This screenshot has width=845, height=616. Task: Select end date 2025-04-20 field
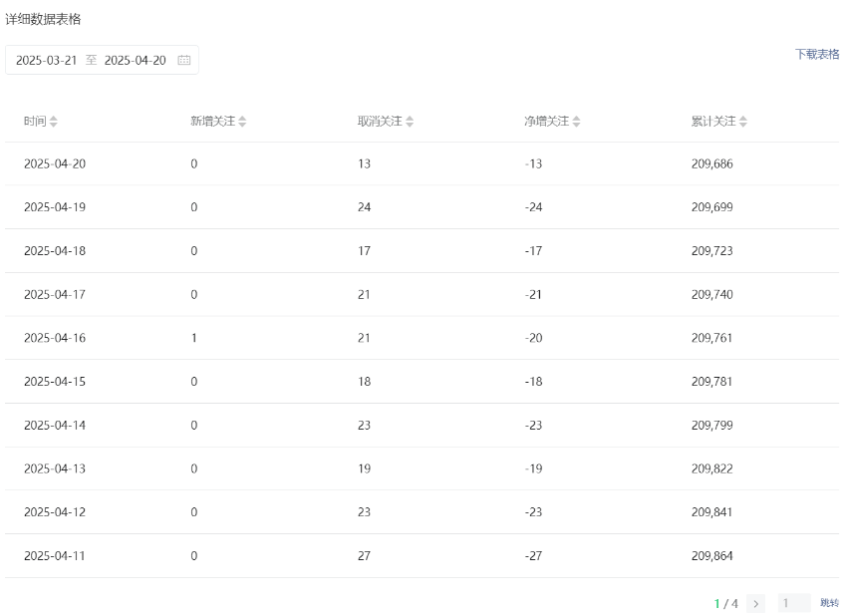(136, 61)
